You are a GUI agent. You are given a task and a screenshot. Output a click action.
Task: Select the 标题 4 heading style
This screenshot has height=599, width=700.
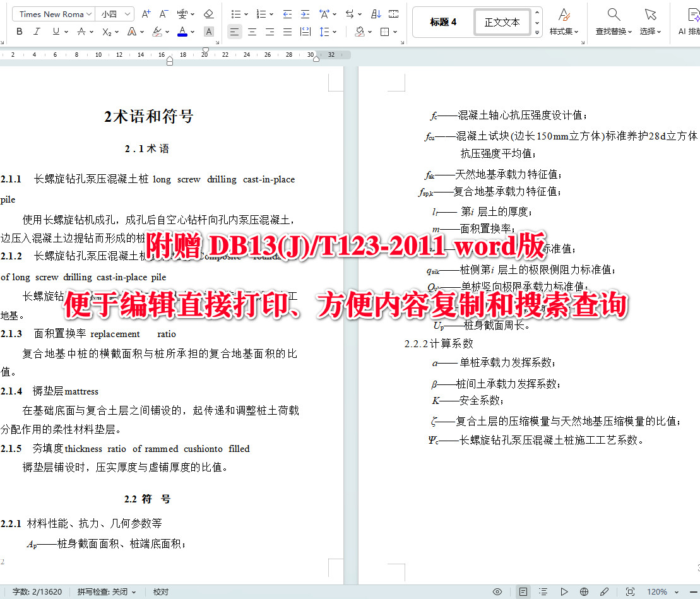tap(443, 22)
